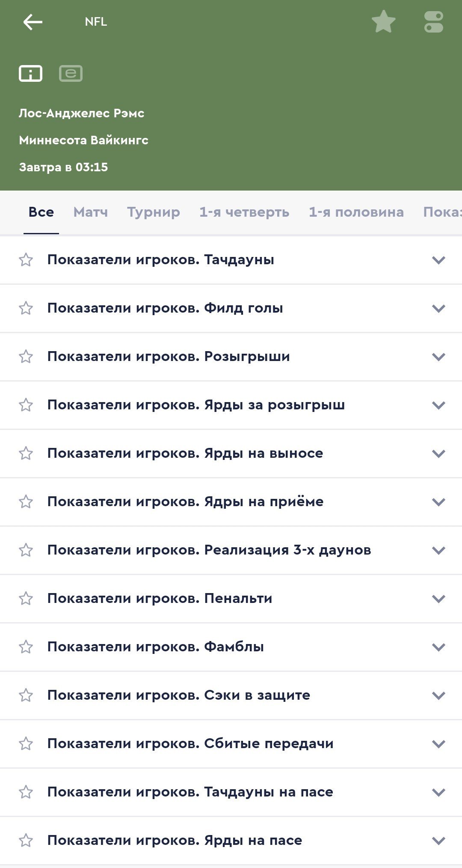This screenshot has height=868, width=462.
Task: Star the Розыгрыши market row
Action: (26, 357)
